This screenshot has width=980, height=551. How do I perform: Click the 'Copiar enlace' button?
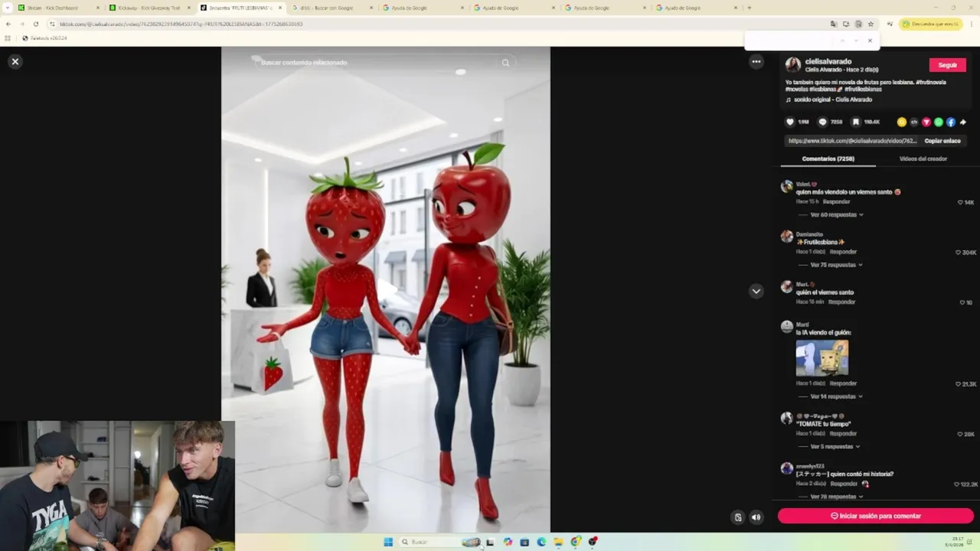[x=942, y=141]
